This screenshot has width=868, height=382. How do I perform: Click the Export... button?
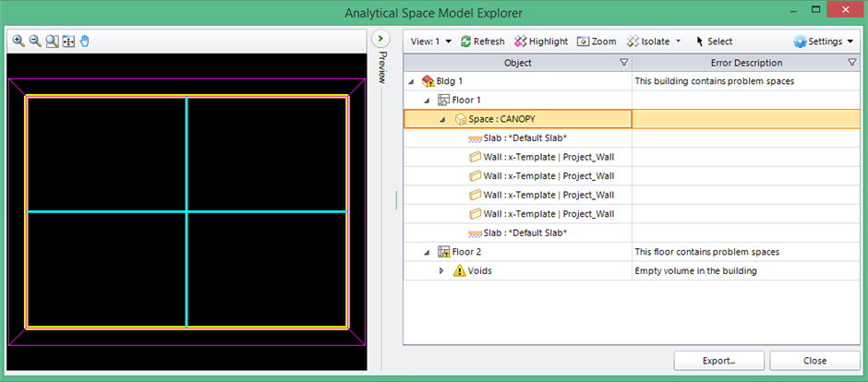point(719,361)
